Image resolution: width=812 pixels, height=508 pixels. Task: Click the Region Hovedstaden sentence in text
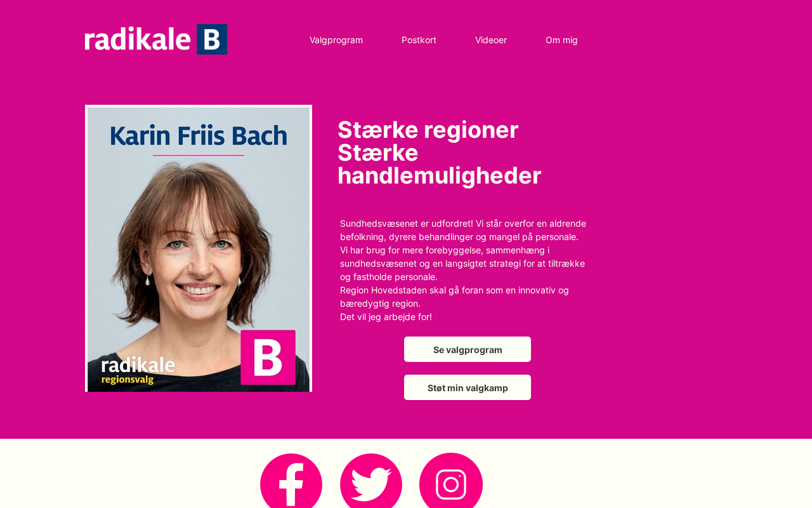(x=454, y=297)
